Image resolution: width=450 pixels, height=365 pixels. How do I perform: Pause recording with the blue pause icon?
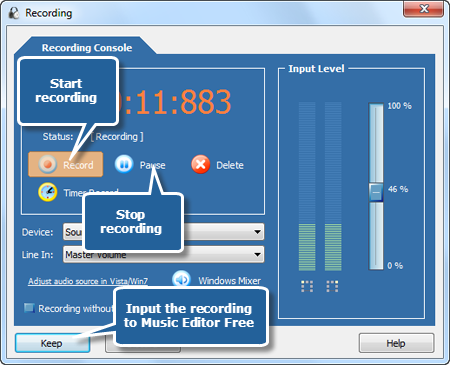[124, 164]
